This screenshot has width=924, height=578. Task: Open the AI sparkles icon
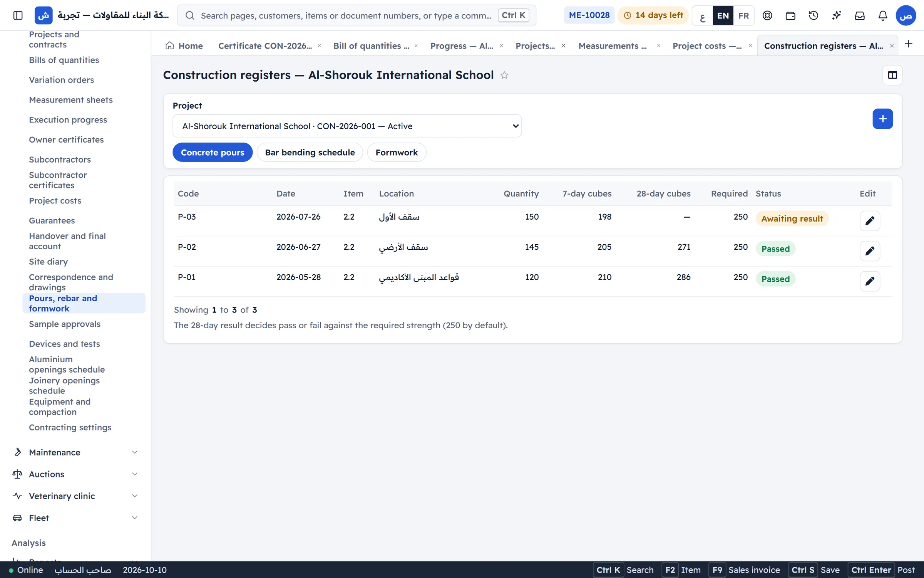837,15
